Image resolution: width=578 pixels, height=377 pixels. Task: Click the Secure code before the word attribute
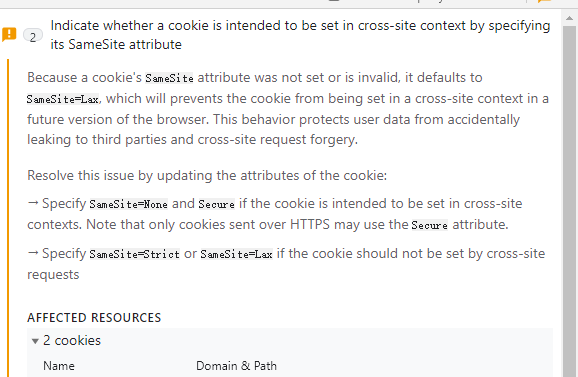[x=429, y=225]
